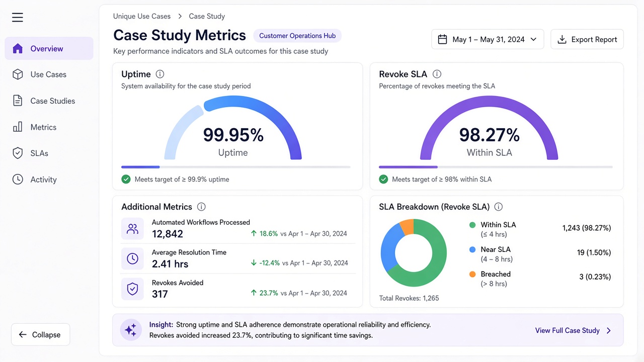The width and height of the screenshot is (644, 362).
Task: Go to Activity in the sidebar
Action: coord(49,179)
